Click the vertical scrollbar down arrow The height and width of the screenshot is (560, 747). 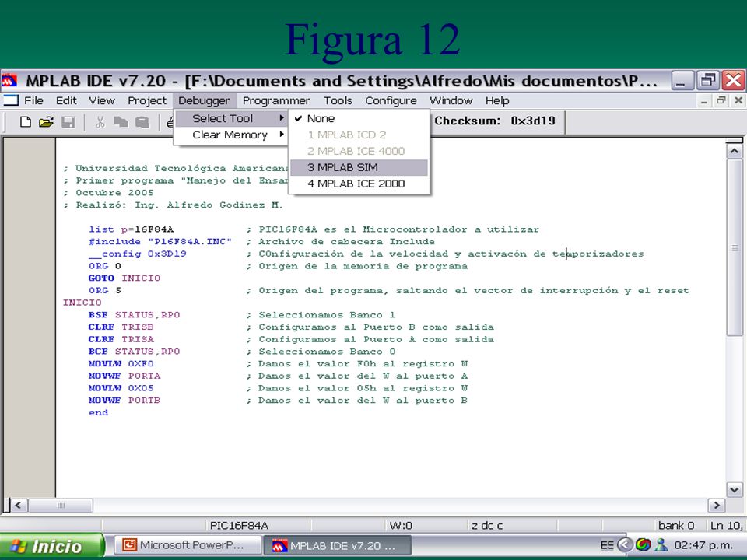[x=734, y=489]
